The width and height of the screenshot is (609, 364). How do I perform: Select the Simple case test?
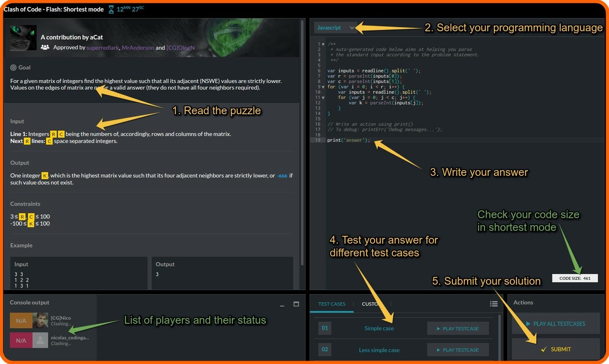(379, 328)
